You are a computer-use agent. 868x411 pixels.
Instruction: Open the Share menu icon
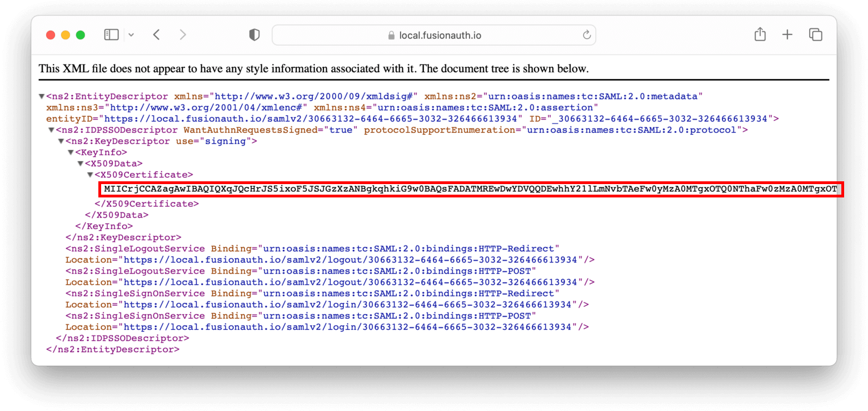760,34
